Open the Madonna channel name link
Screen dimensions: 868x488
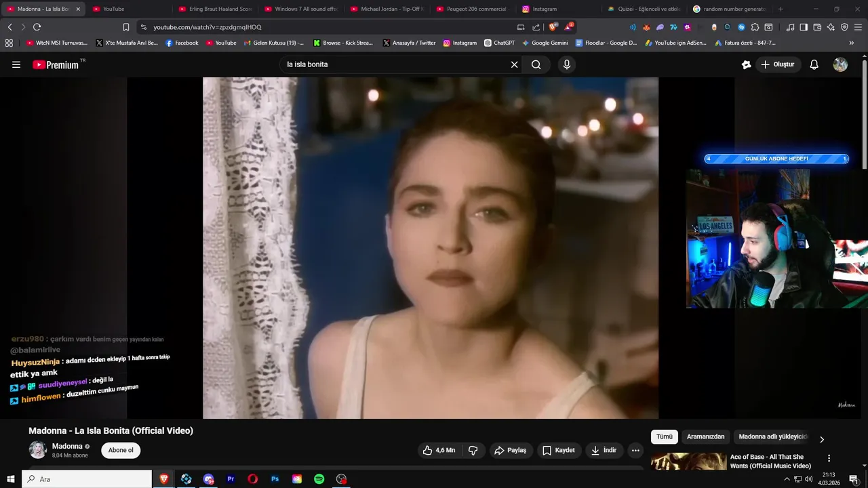pyautogui.click(x=67, y=446)
